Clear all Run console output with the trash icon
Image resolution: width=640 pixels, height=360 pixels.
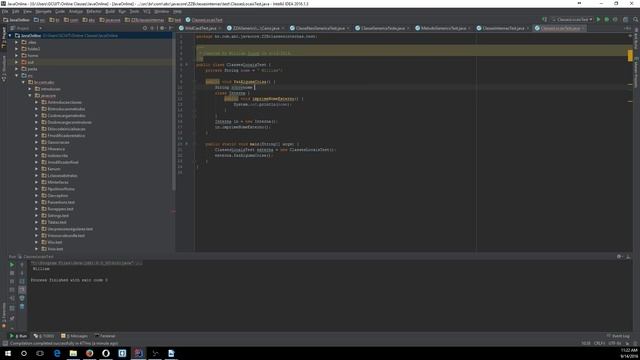pyautogui.click(x=22, y=306)
